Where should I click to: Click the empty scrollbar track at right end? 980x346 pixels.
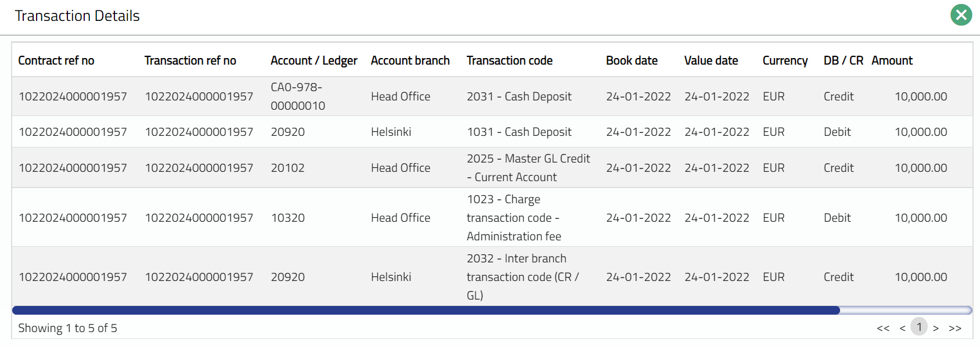[x=906, y=310]
